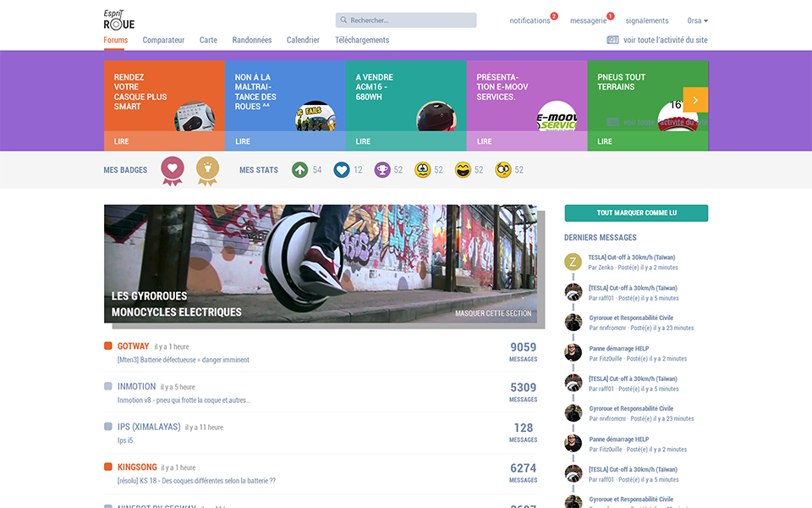Click the grey marker beside IPS (XIMALAYAS)
Screen dimensions: 812x508
pos(108,427)
